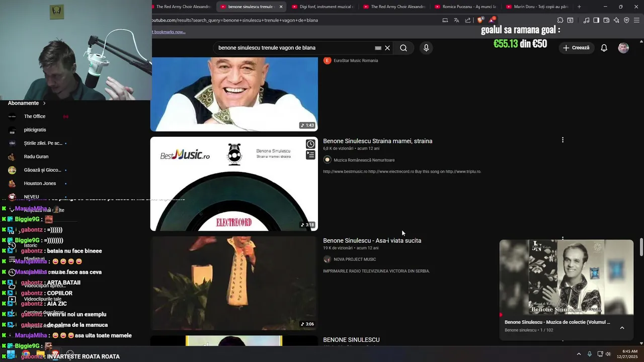Open Brave Shields lion icon

click(x=480, y=20)
